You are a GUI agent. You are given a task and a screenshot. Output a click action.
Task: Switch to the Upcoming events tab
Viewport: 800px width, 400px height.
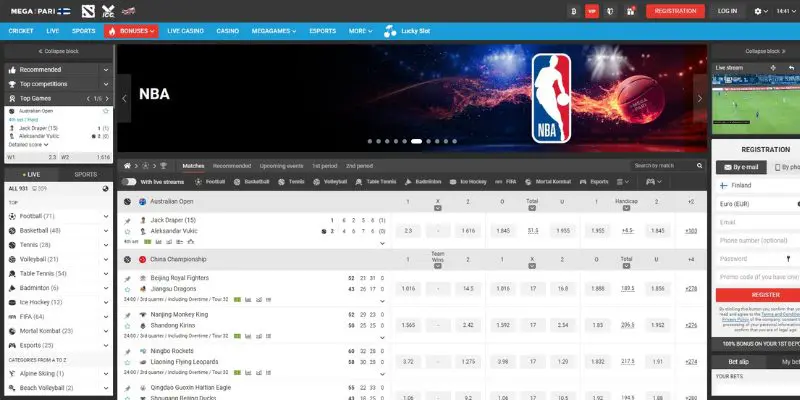pos(281,166)
